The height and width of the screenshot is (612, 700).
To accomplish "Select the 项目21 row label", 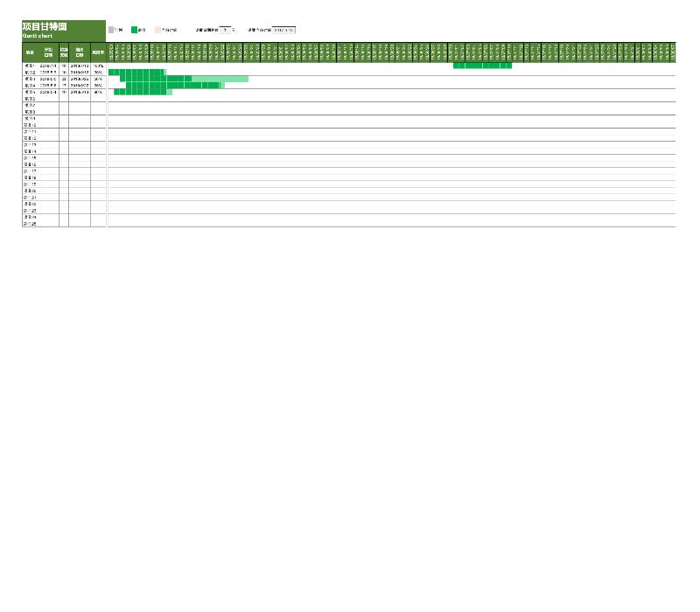I will (30, 198).
